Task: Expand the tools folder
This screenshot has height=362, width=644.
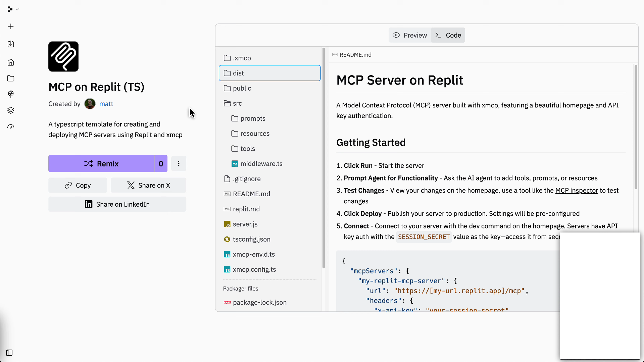Action: coord(248,149)
